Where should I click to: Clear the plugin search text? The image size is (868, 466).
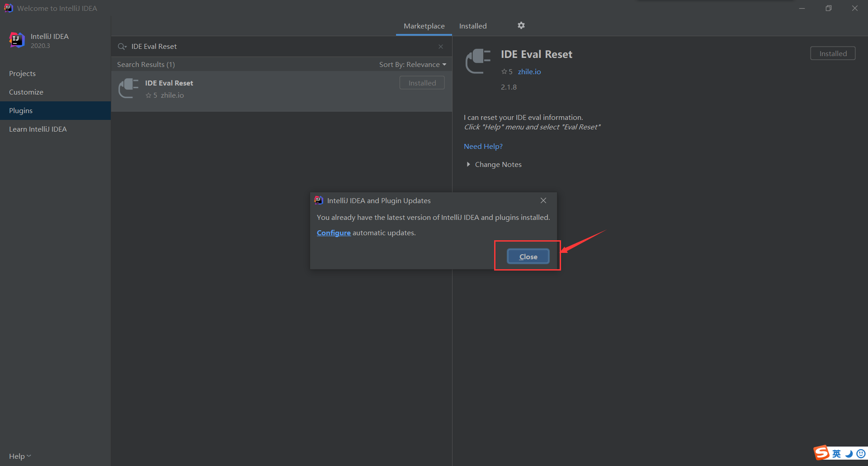tap(441, 47)
